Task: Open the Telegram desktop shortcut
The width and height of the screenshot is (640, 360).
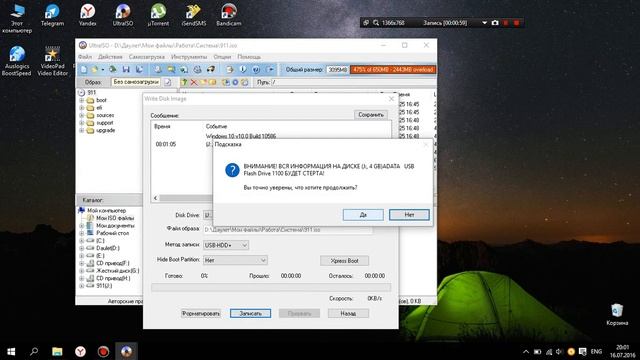Action: pos(52,16)
